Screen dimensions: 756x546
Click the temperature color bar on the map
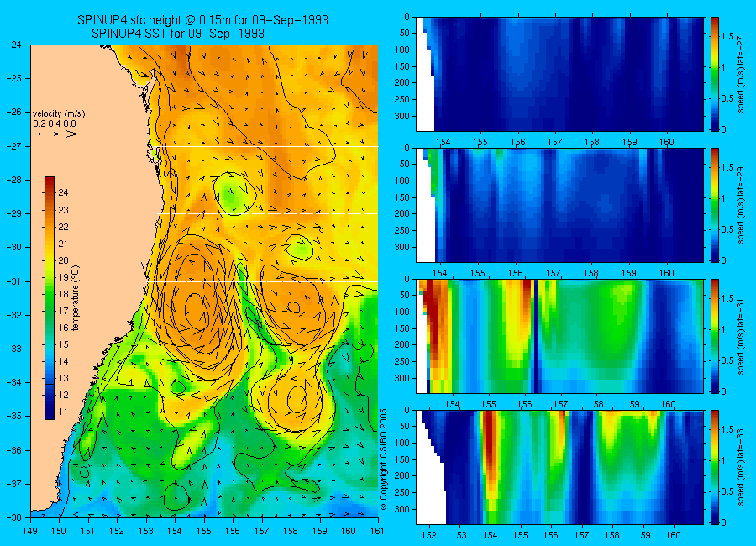click(50, 298)
